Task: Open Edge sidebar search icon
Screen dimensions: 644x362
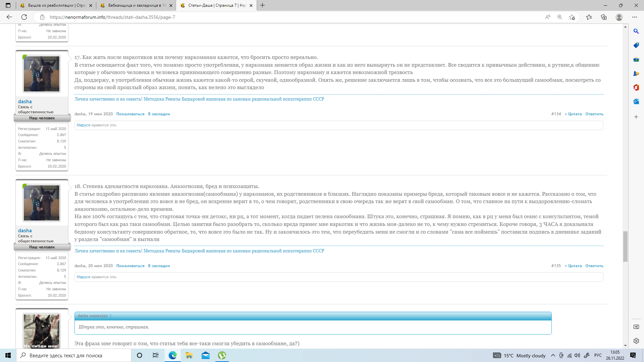Action: [636, 31]
